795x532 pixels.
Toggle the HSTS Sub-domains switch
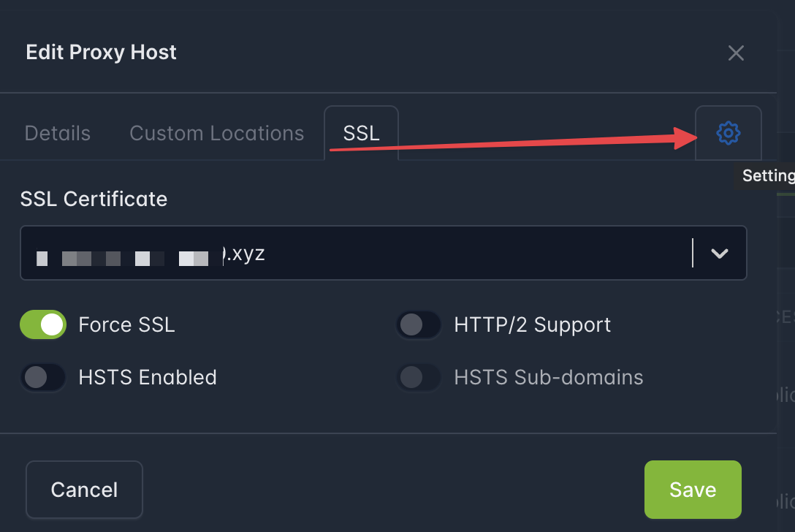(x=418, y=377)
